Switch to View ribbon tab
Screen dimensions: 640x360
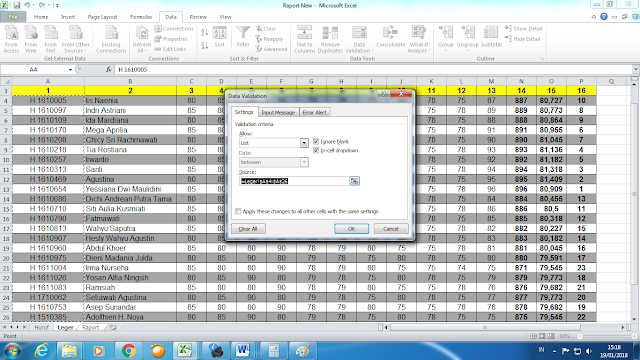tap(225, 17)
